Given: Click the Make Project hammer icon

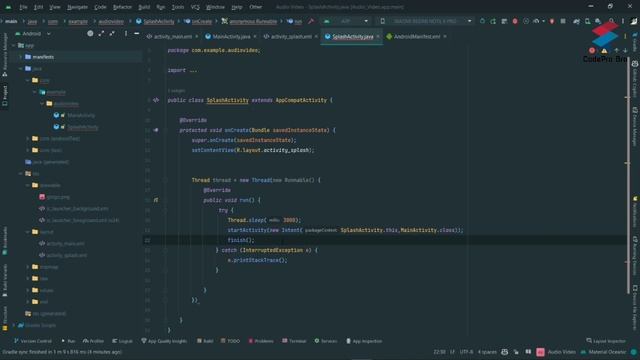Looking at the screenshot, I should point(311,21).
